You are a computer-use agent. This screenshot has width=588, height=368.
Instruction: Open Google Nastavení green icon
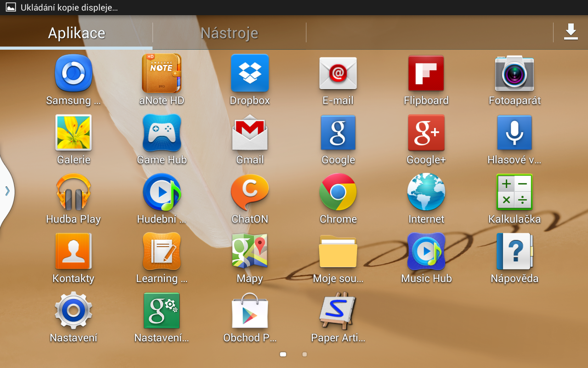[x=162, y=310]
